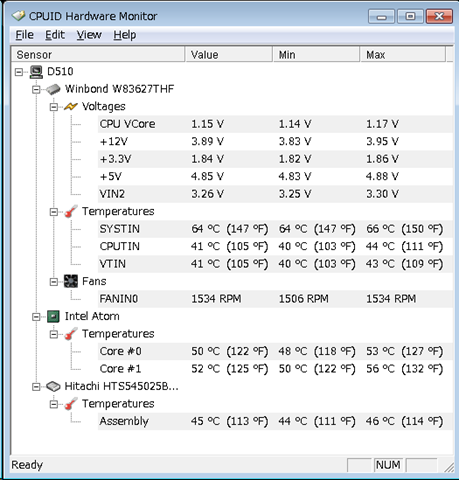Click the Hitachi Temperatures thermometer icon

click(71, 404)
